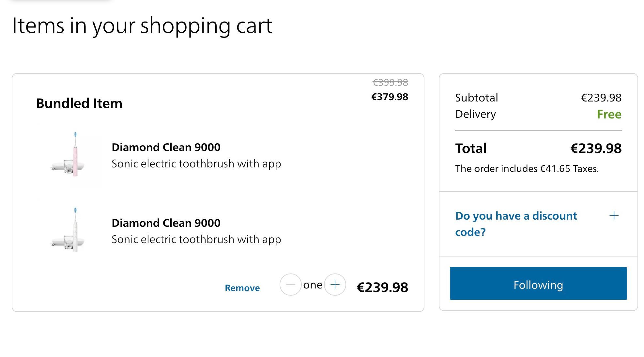Click the plus icon beside discount code

(614, 215)
